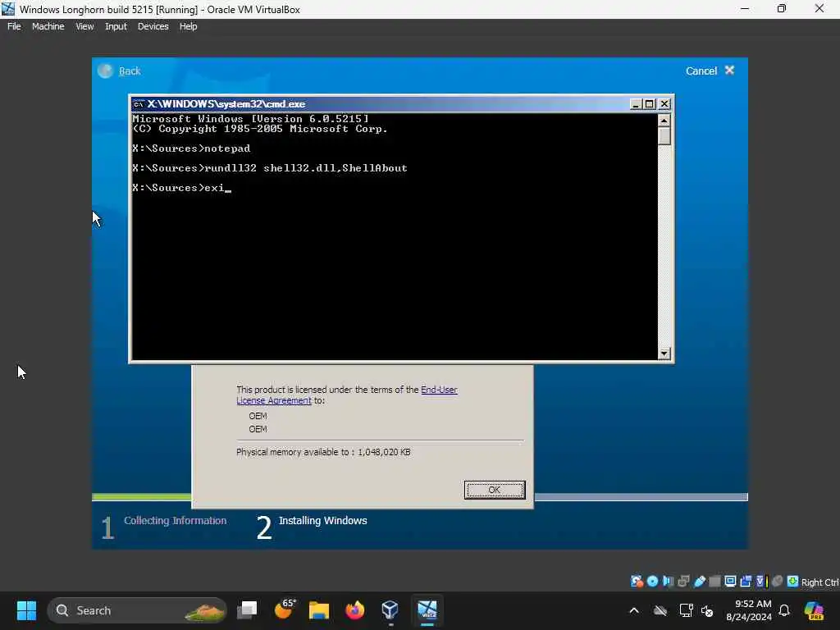The width and height of the screenshot is (840, 630).
Task: Click the 'X:\Sources>notepad' line in cmd
Action: coord(191,148)
